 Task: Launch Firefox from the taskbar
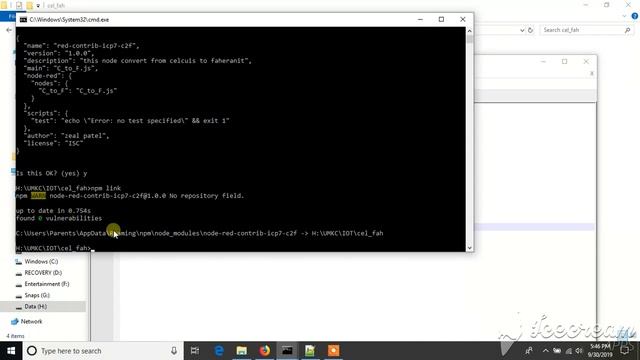point(264,351)
